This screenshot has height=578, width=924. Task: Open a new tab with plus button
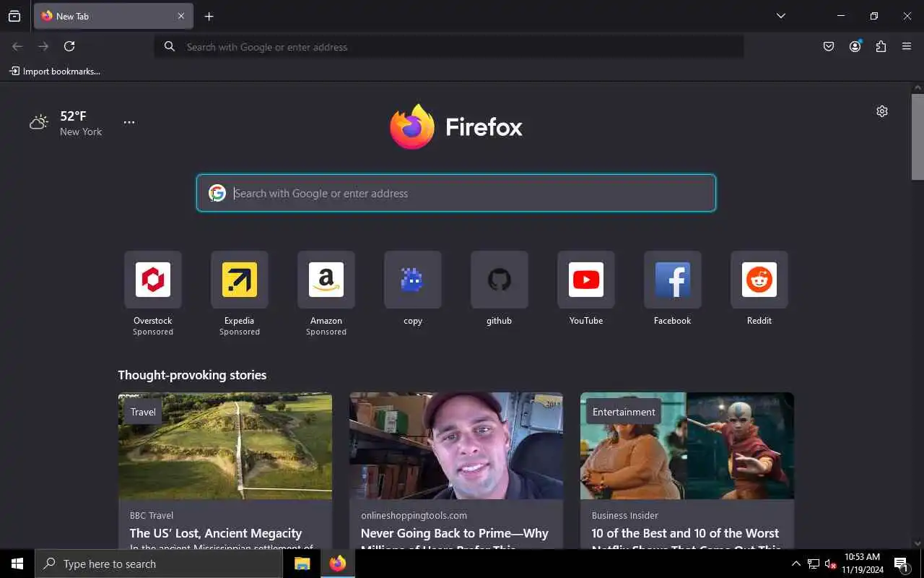click(x=209, y=16)
